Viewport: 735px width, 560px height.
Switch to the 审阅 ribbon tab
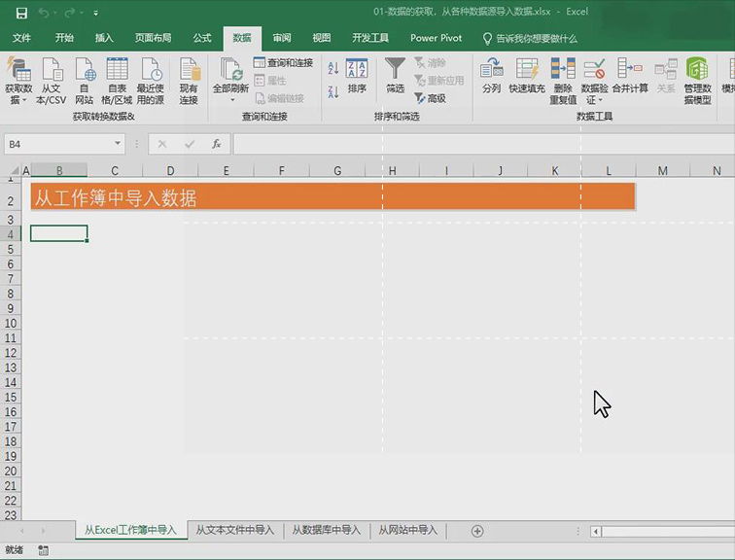282,38
